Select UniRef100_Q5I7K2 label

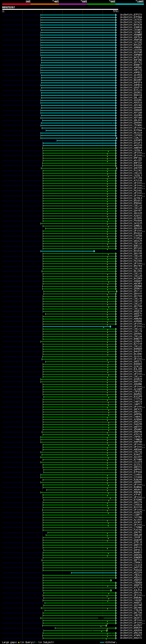pos(131,63)
